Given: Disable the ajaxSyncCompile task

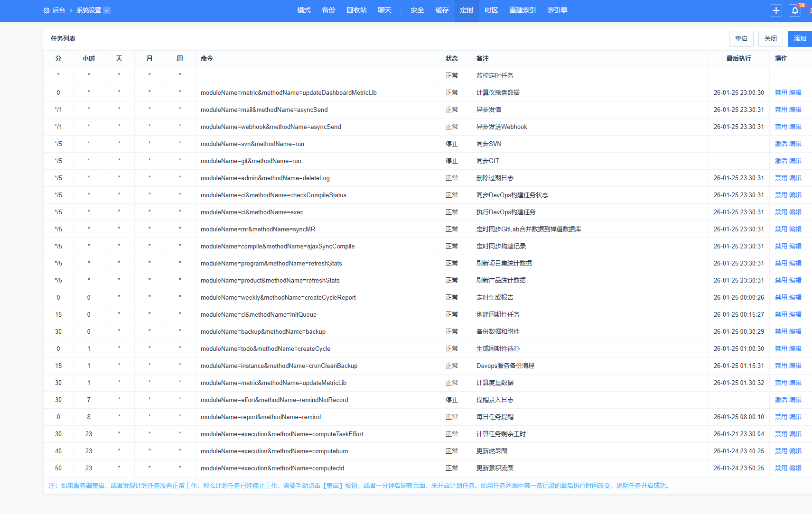Looking at the screenshot, I should (x=781, y=247).
